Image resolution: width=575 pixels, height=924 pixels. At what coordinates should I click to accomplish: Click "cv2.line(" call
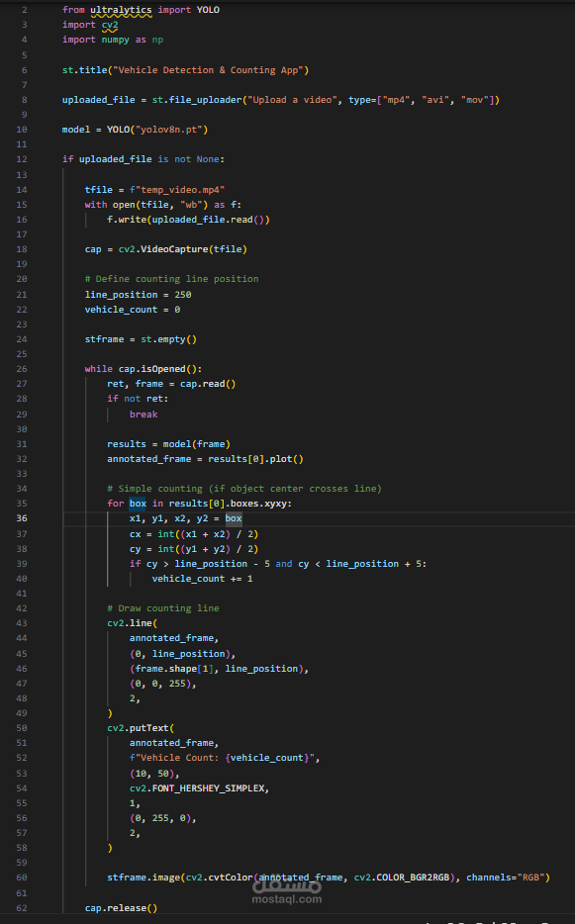coord(132,623)
